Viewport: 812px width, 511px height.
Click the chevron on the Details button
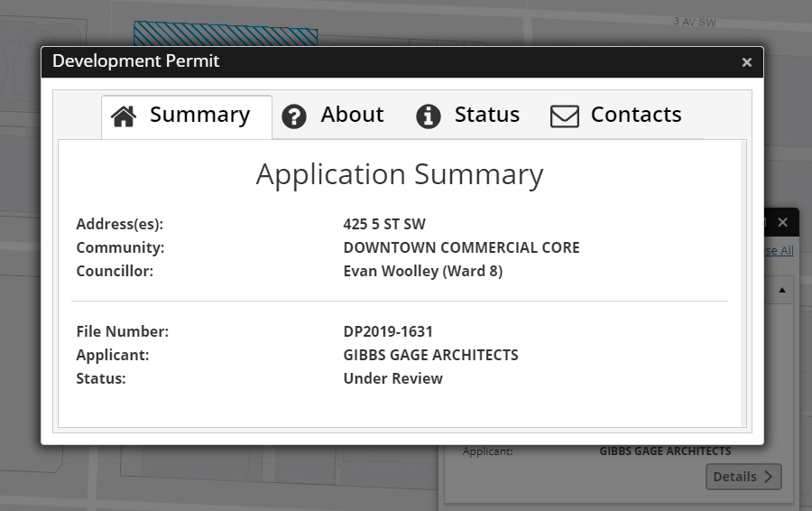[769, 477]
